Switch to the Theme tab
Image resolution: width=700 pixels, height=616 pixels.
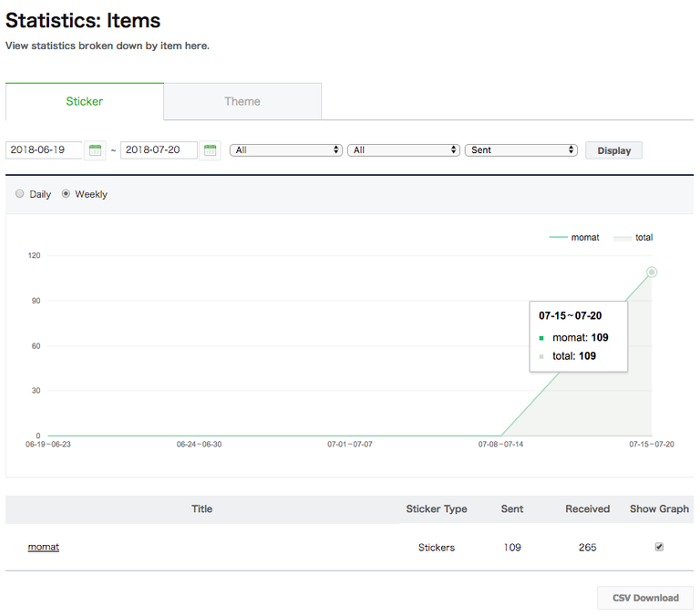(242, 101)
